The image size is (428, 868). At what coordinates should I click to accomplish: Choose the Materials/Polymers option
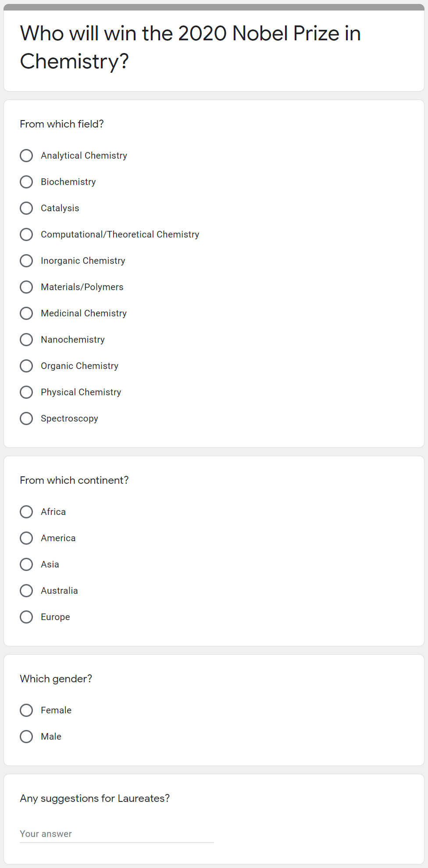pos(26,287)
